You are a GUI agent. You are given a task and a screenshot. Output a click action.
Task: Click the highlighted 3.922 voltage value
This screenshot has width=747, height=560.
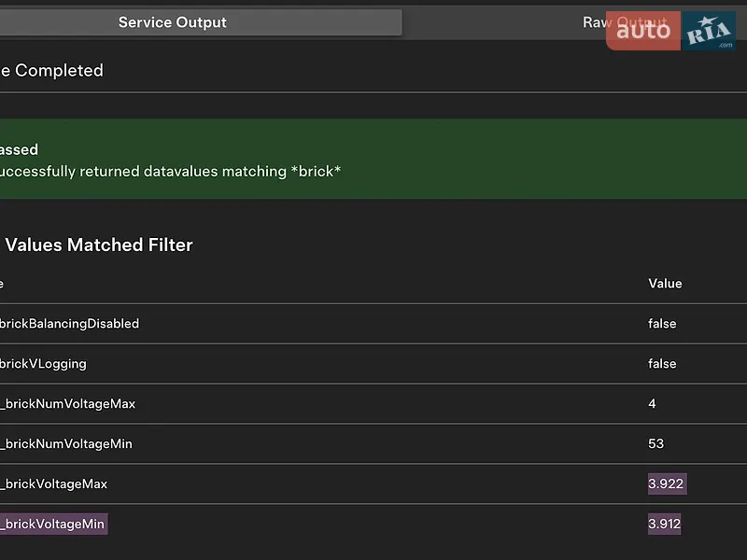click(x=667, y=483)
